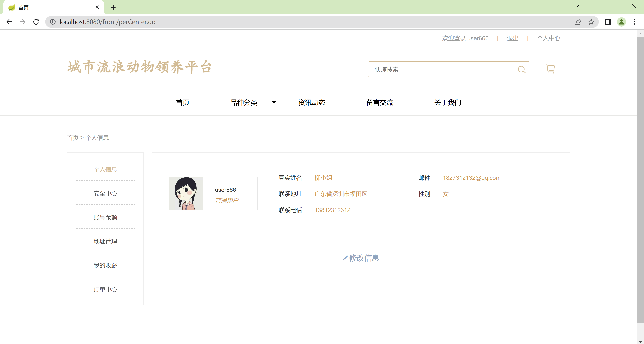Go to 首页 in navigation menu
Screen dimensions: 644x344
(182, 102)
